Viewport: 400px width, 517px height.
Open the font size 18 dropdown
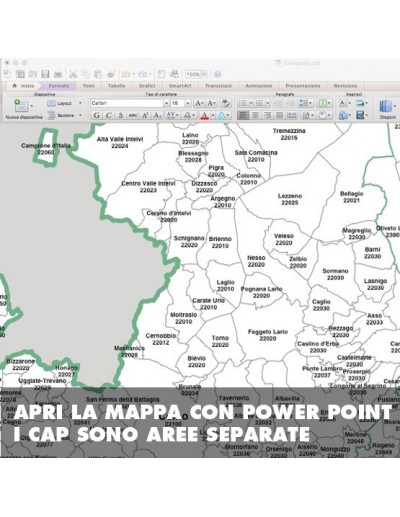(x=188, y=103)
